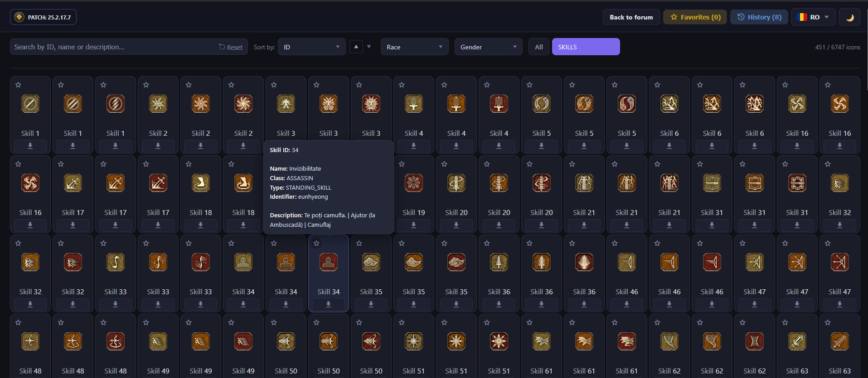Image resolution: width=868 pixels, height=378 pixels.
Task: Pick the tan Skill 18 boot icon
Action: (201, 183)
